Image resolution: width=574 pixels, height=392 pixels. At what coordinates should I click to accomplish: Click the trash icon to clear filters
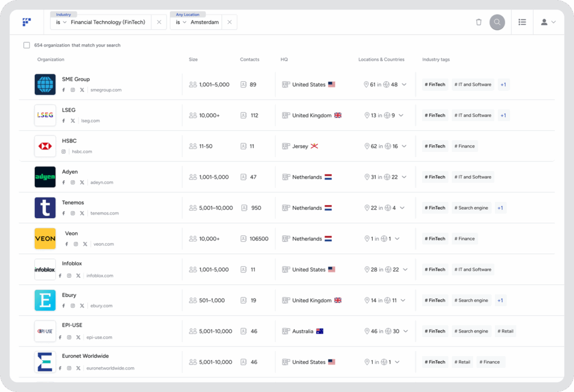tap(478, 22)
